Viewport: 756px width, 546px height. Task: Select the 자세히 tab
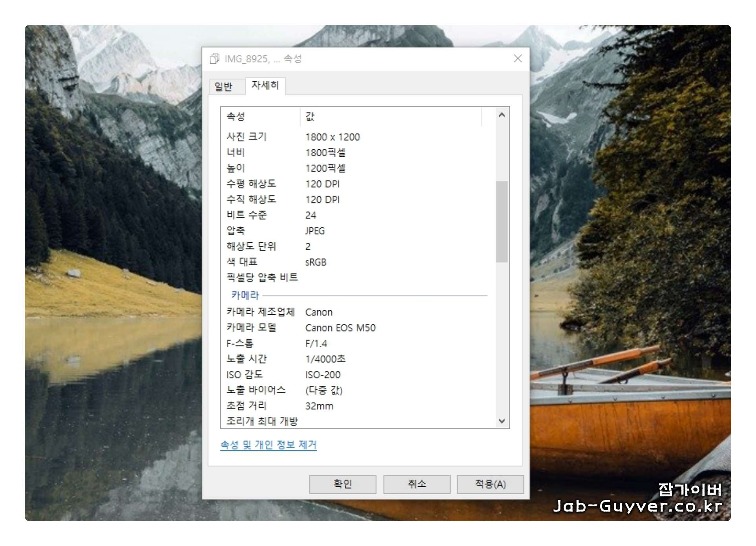click(x=265, y=85)
